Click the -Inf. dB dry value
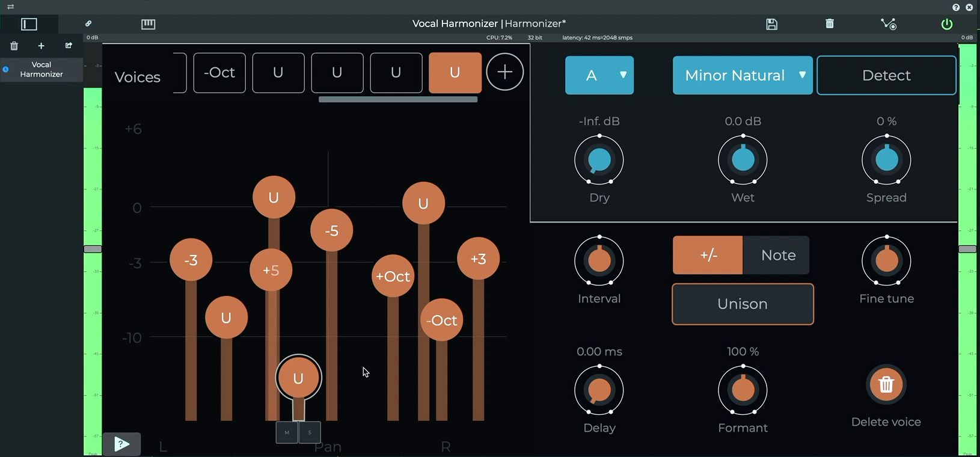 (x=599, y=121)
